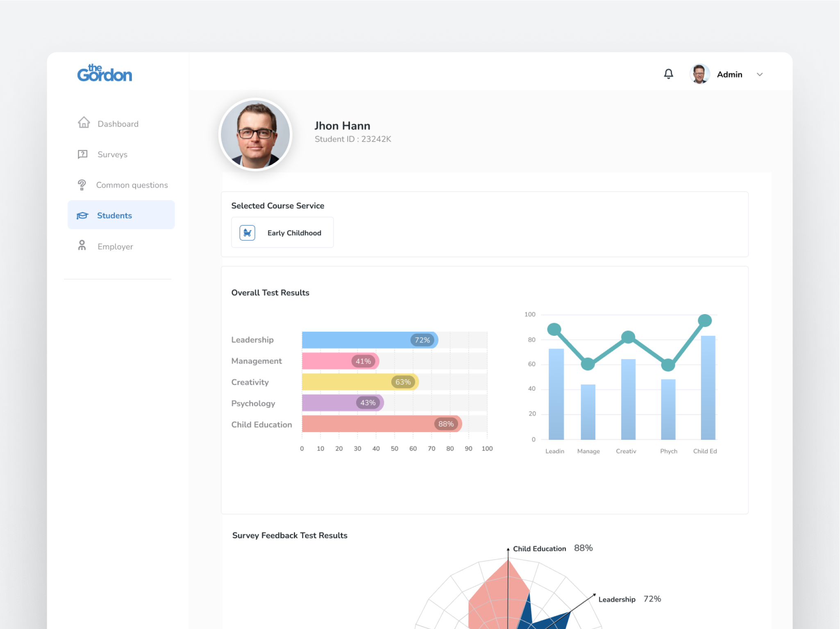The image size is (840, 629).
Task: Click the Child Education row label
Action: [x=261, y=425]
